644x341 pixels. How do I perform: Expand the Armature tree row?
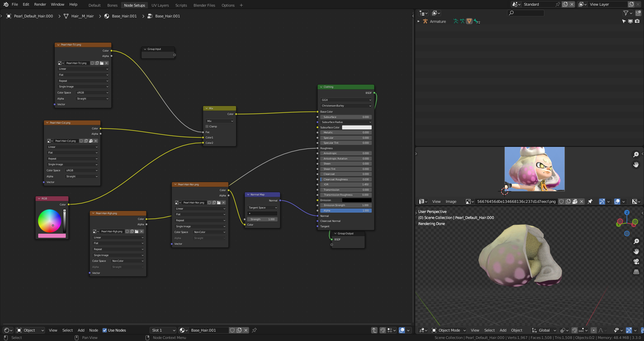419,21
